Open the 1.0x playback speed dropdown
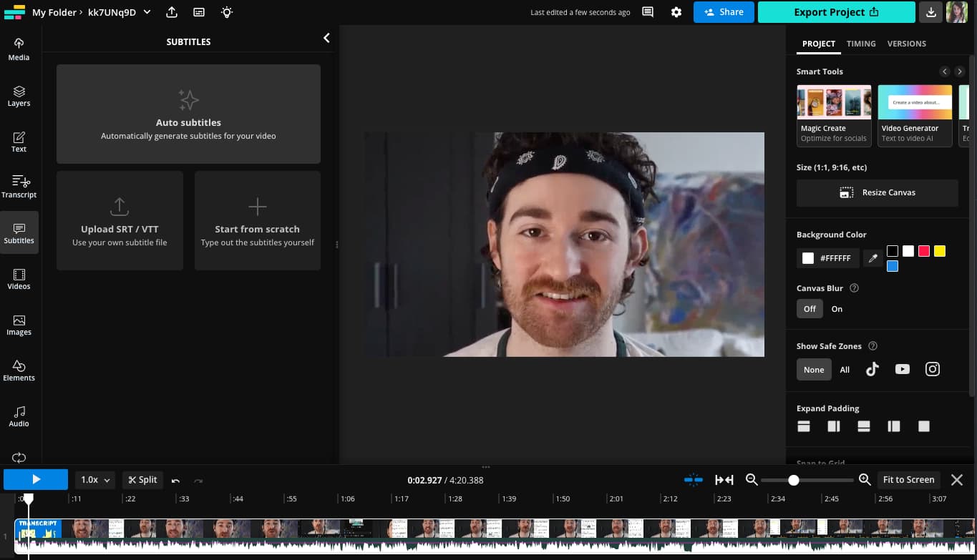The height and width of the screenshot is (560, 977). (x=95, y=480)
